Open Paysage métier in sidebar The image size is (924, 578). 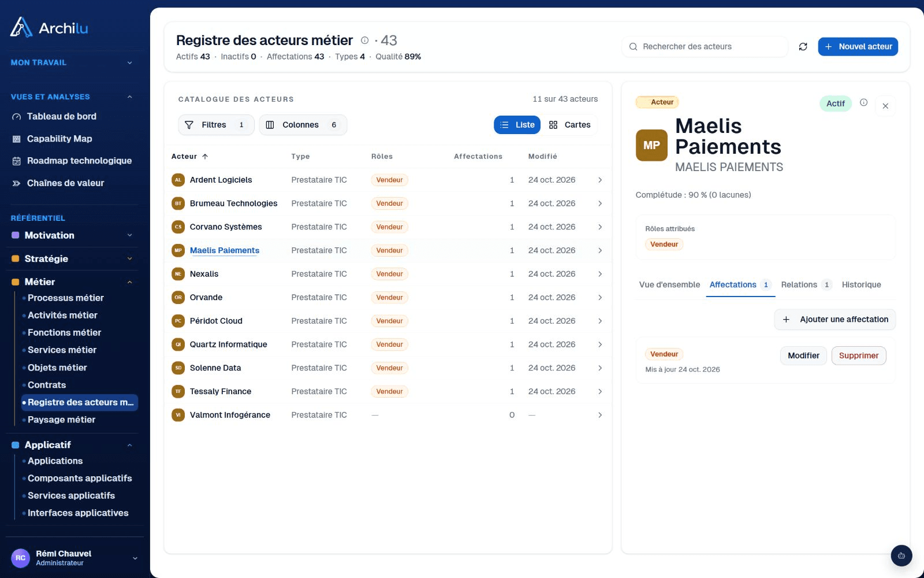[61, 420]
